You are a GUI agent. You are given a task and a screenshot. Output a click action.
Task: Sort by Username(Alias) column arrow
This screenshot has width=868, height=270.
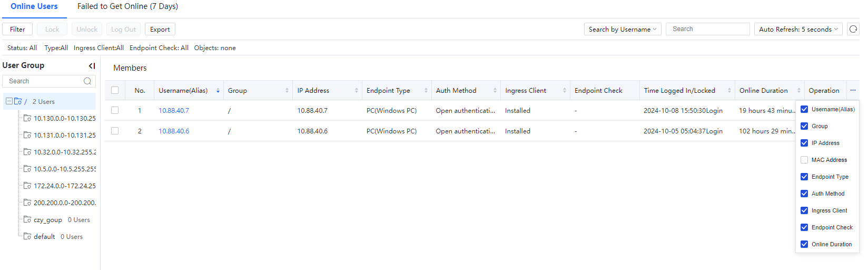click(x=218, y=91)
